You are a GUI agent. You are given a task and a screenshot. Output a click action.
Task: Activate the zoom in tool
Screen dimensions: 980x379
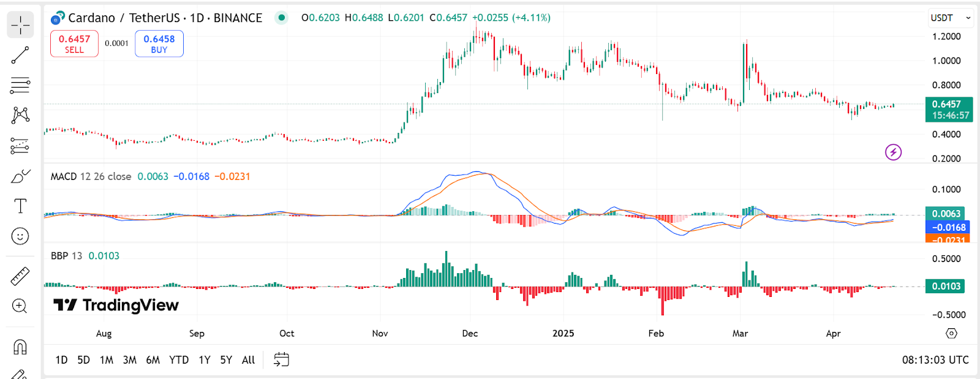20,306
